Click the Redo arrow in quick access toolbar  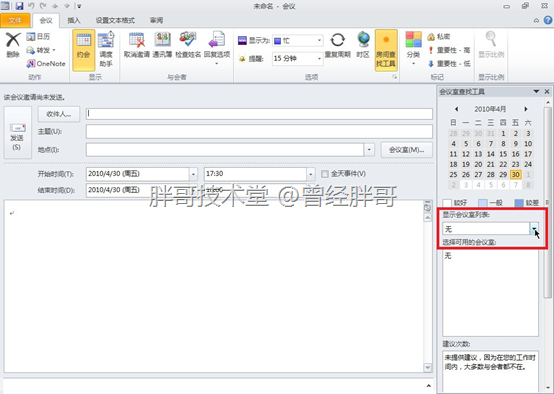pyautogui.click(x=43, y=6)
